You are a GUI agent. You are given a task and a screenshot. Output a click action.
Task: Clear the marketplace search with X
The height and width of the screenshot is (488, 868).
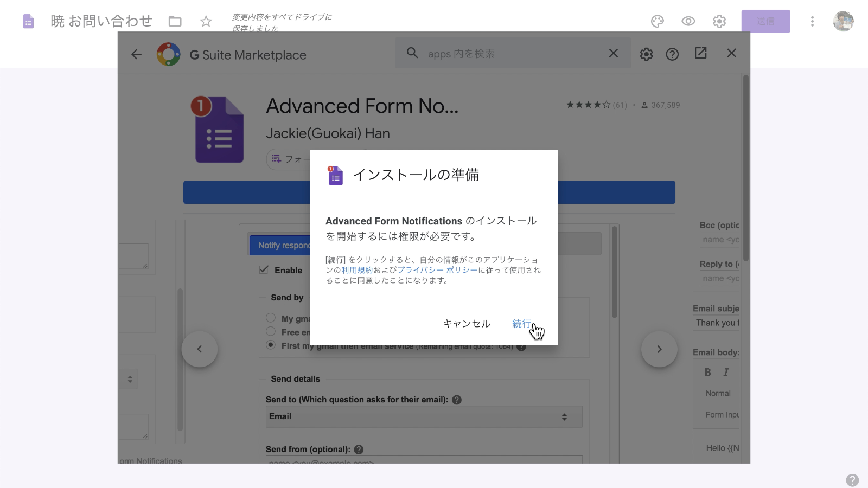tap(614, 53)
